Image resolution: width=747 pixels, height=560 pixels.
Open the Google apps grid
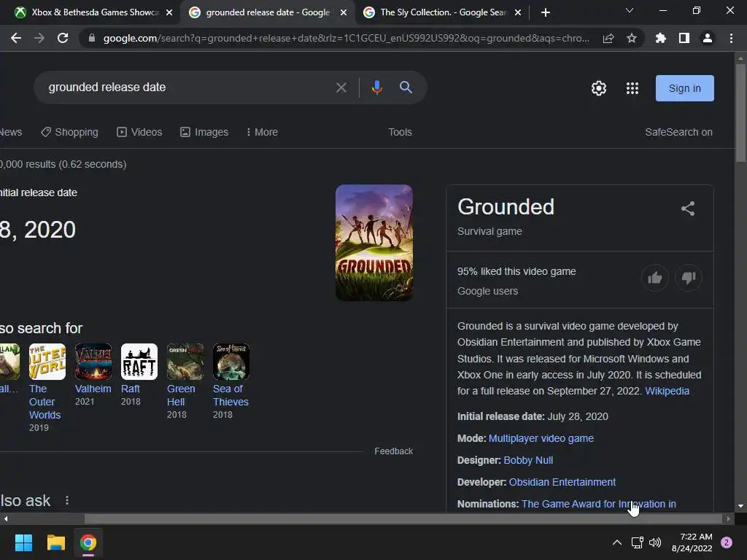[x=632, y=88]
